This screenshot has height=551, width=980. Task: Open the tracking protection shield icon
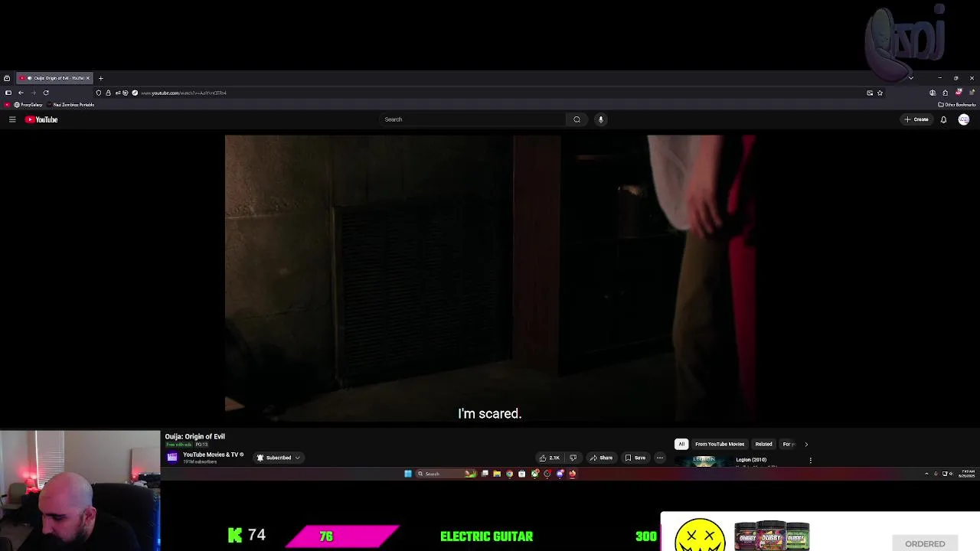pyautogui.click(x=98, y=93)
